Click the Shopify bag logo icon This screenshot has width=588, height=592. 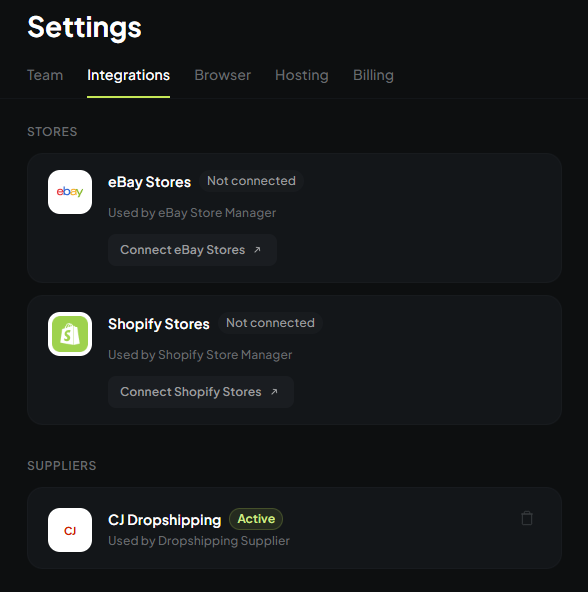click(70, 334)
